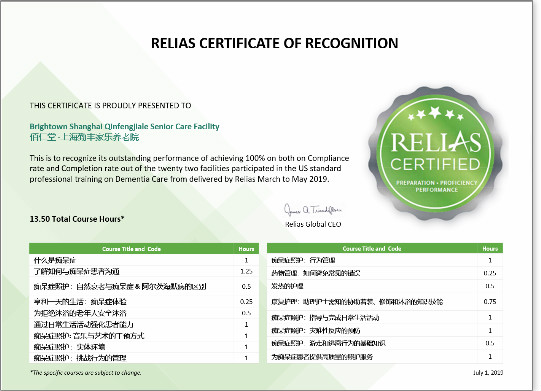Select the '13.50 Total Course Hours*' text

[x=77, y=219]
